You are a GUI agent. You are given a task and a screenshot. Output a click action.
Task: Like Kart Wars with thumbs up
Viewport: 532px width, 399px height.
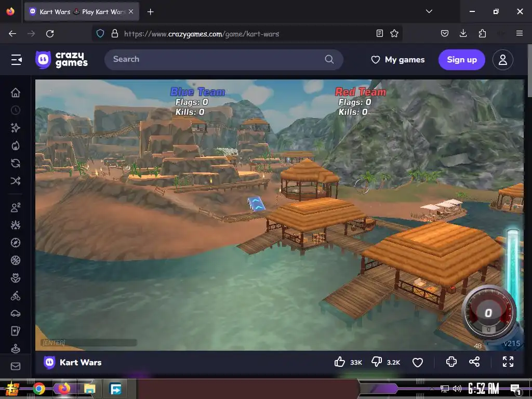(340, 362)
